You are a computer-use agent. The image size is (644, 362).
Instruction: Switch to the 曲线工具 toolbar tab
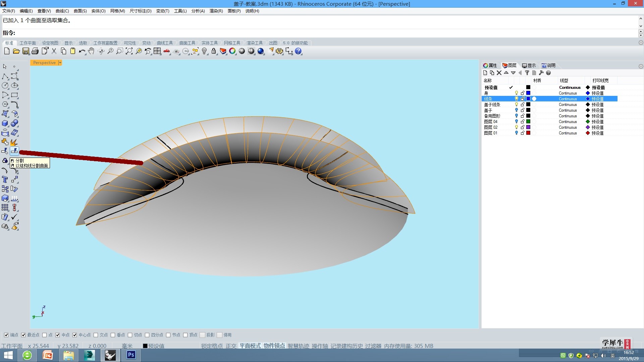tap(165, 43)
